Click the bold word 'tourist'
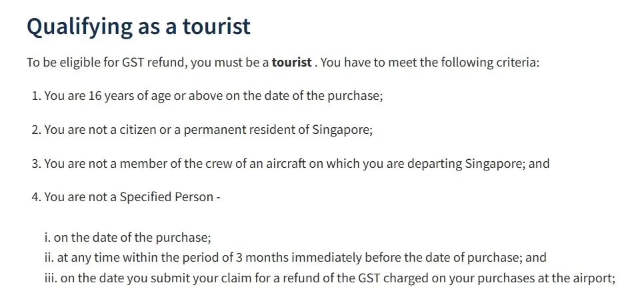644x299 pixels. tap(291, 63)
